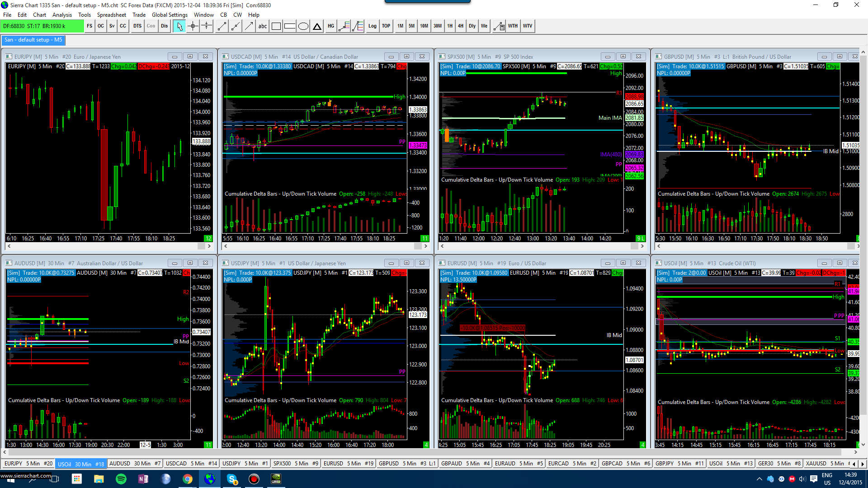The width and height of the screenshot is (868, 488).
Task: Activate the chart values crosshair tool
Action: click(x=193, y=26)
